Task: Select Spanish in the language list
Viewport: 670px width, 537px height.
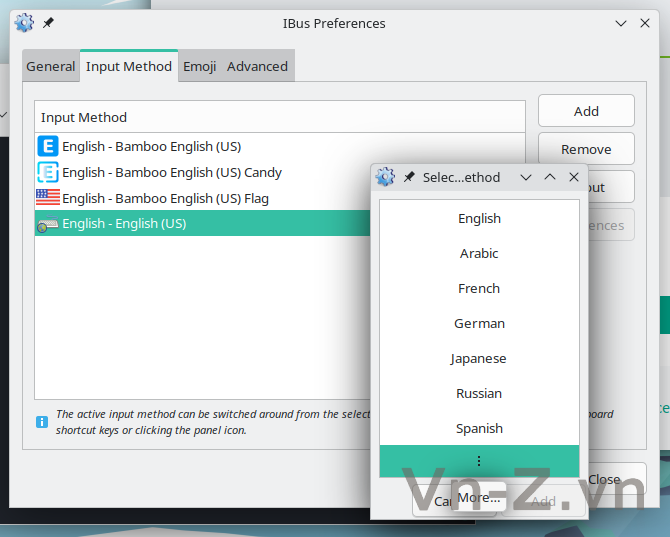Action: click(479, 428)
